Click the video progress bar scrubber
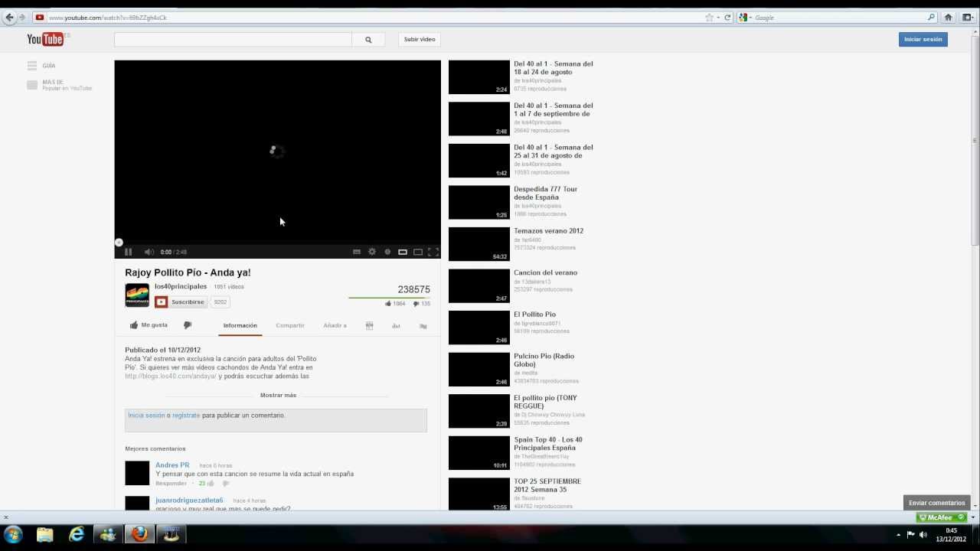This screenshot has height=551, width=980. [x=119, y=243]
